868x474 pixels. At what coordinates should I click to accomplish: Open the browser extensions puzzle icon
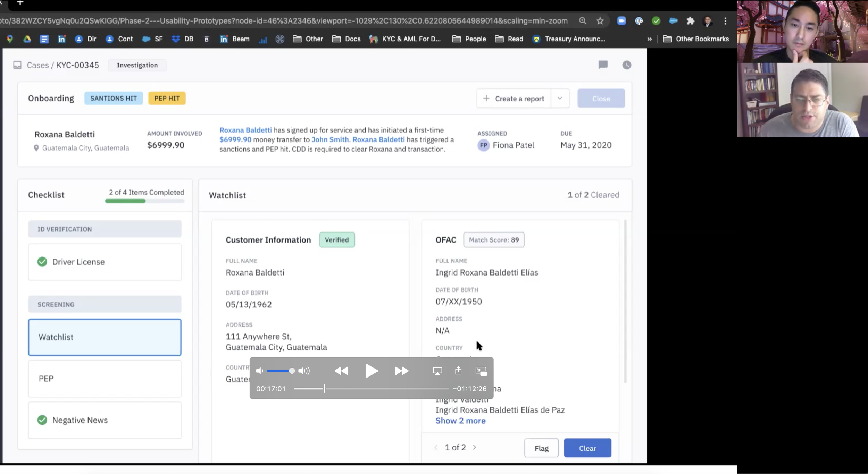(x=690, y=21)
